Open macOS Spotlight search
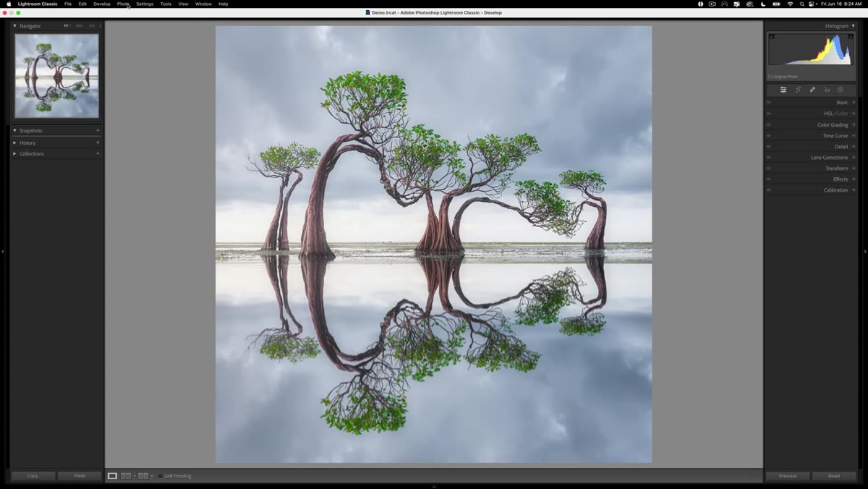 click(x=801, y=4)
